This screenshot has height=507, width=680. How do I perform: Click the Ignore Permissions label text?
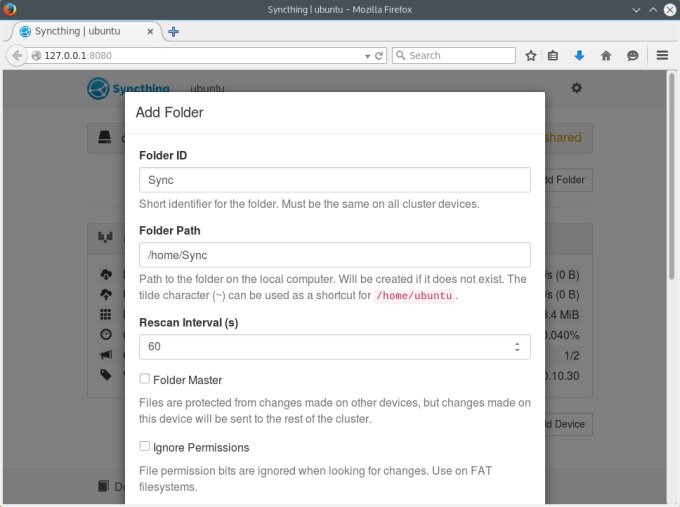pos(201,447)
